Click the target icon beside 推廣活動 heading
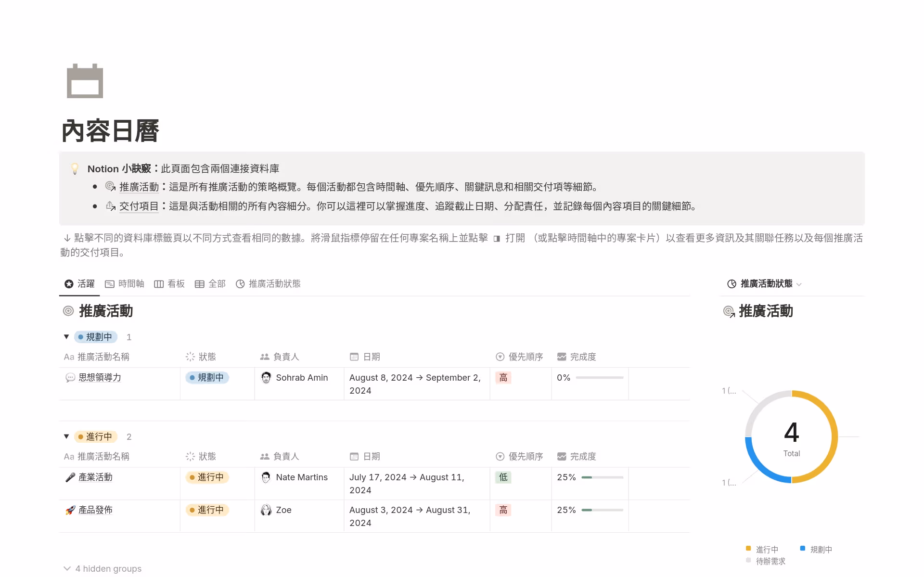The height and width of the screenshot is (577, 924). point(68,311)
